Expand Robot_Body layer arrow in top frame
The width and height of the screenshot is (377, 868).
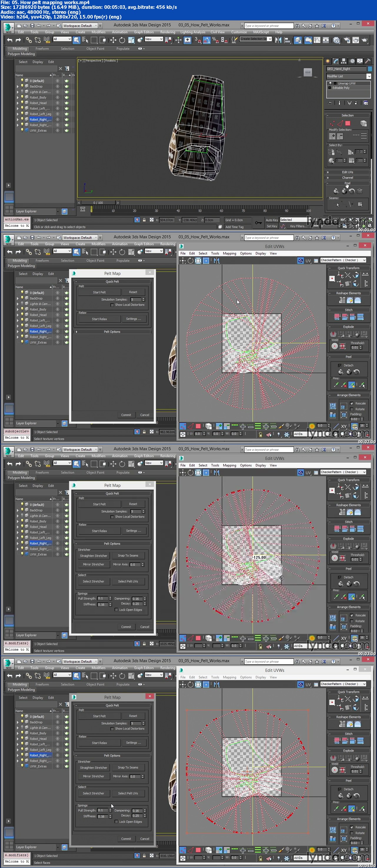click(18, 97)
